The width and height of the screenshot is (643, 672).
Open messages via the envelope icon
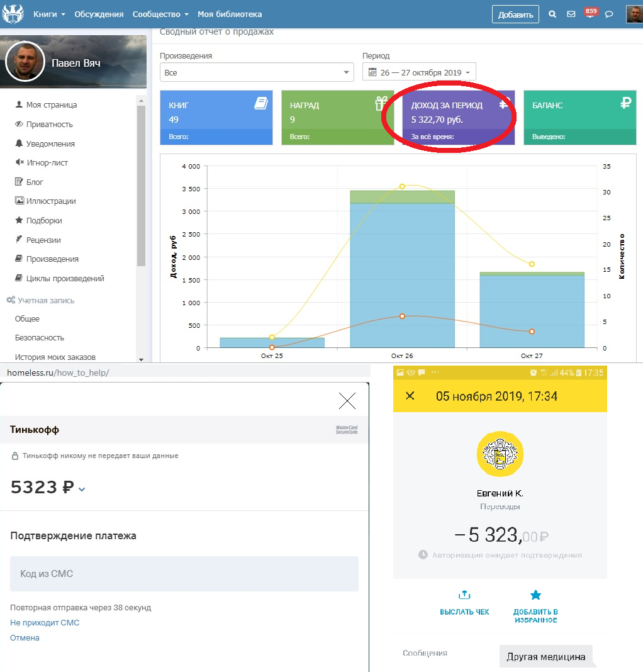(x=571, y=14)
